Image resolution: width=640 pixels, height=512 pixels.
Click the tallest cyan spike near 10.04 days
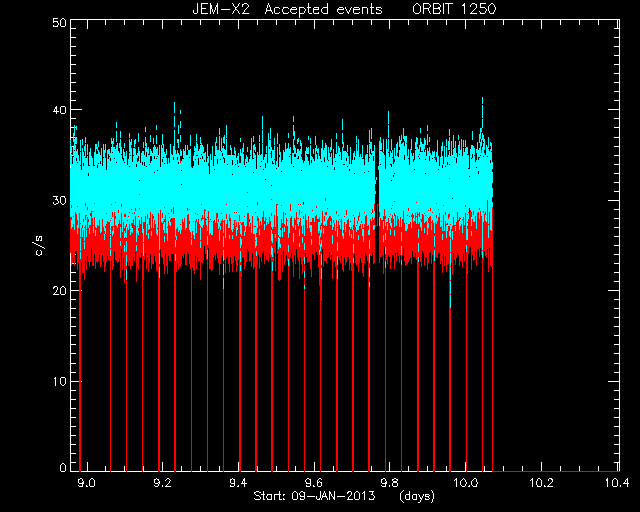482,118
